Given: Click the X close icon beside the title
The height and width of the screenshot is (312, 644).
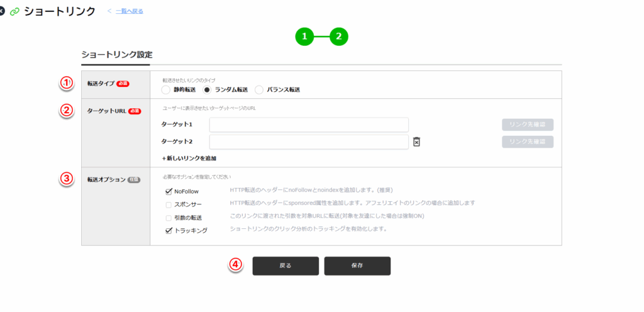Looking at the screenshot, I should pos(2,11).
